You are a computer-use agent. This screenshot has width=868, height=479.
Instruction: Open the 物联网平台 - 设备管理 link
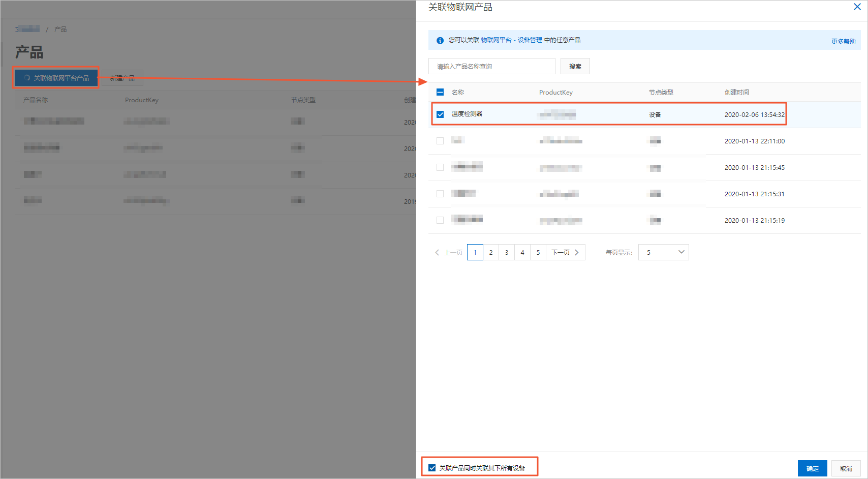[x=511, y=40]
